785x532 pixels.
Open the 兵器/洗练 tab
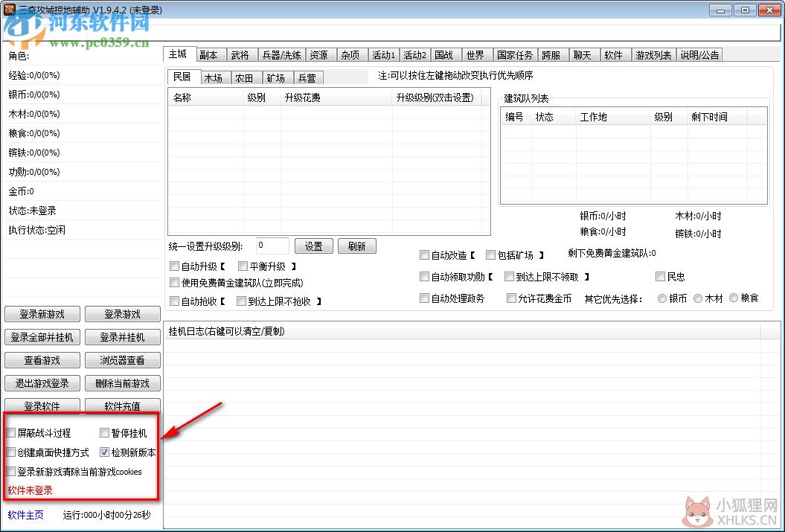coord(281,55)
